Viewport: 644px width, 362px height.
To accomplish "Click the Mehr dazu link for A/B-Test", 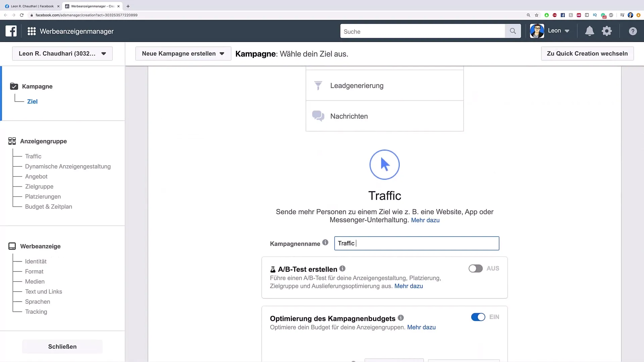I will click(x=408, y=286).
